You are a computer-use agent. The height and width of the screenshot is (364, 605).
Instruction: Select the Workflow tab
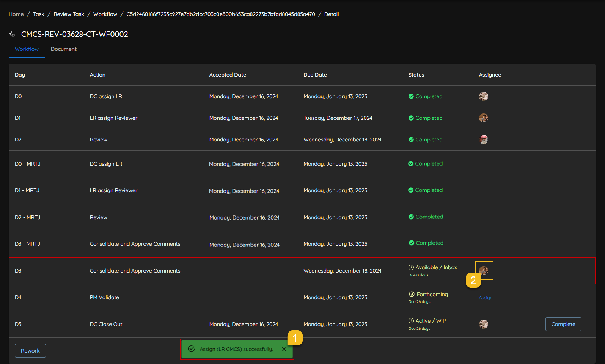coord(27,49)
